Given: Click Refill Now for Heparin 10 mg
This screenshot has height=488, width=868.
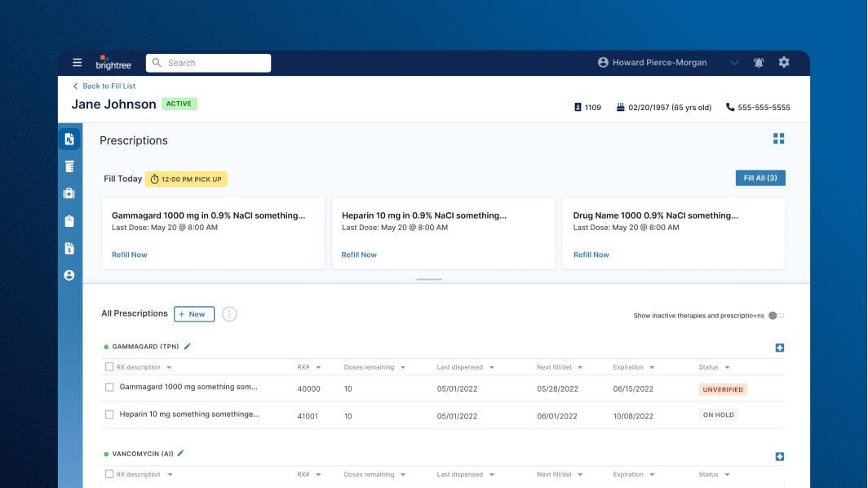Looking at the screenshot, I should pyautogui.click(x=359, y=255).
